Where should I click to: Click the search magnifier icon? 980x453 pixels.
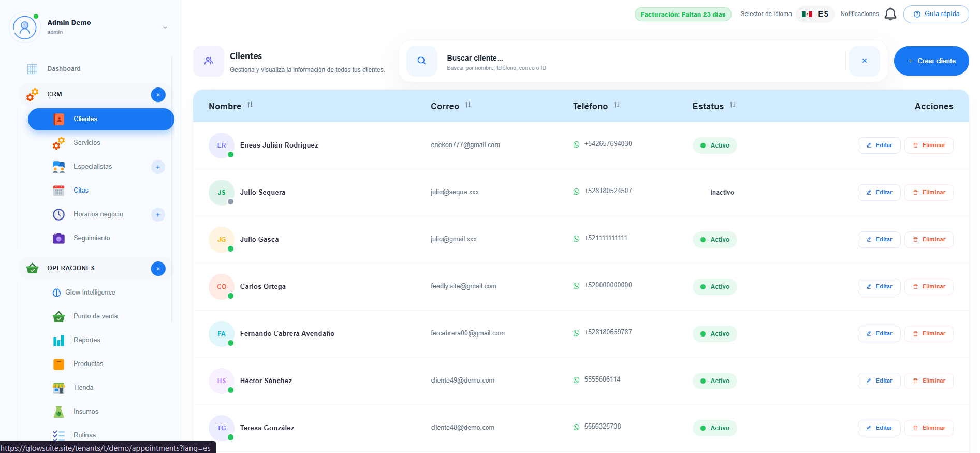point(422,61)
